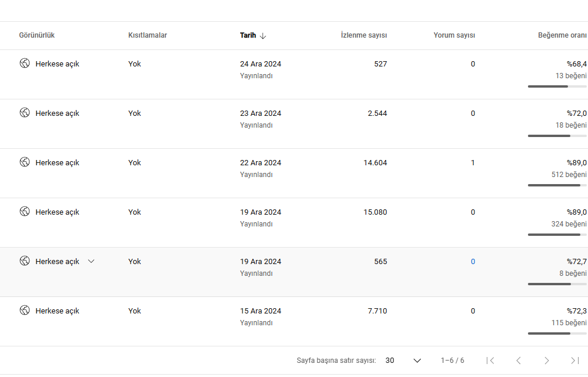Sort by Beğenme oranı column header
This screenshot has width=588, height=377.
[562, 35]
